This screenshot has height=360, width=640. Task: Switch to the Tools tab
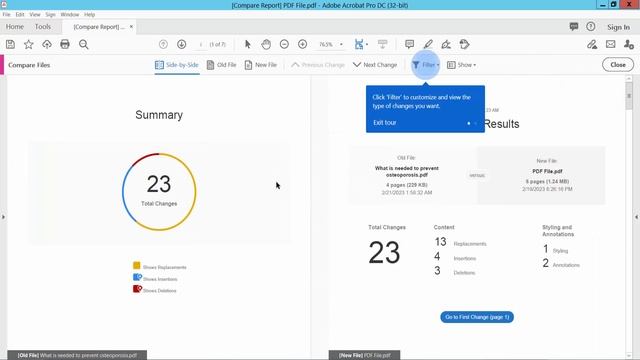tap(43, 27)
